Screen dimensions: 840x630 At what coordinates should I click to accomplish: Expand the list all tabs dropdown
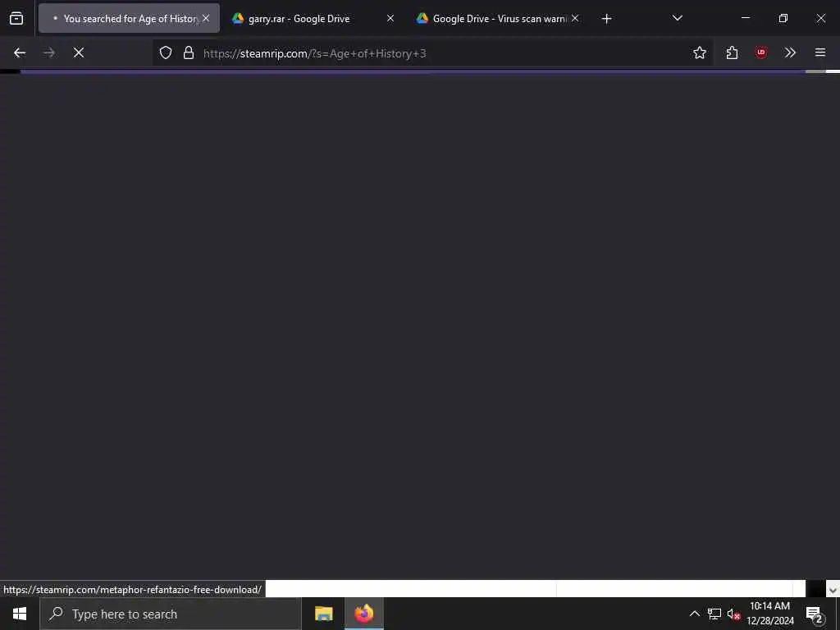point(677,19)
